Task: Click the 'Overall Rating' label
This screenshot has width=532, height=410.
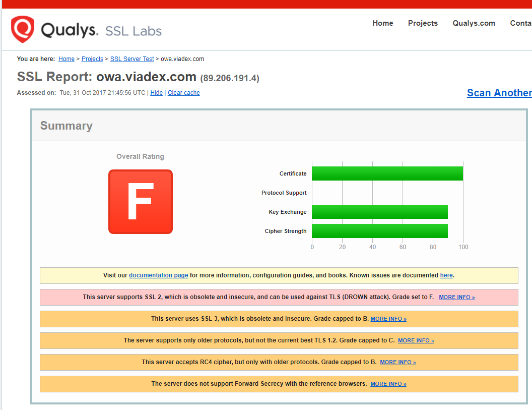Action: 140,157
